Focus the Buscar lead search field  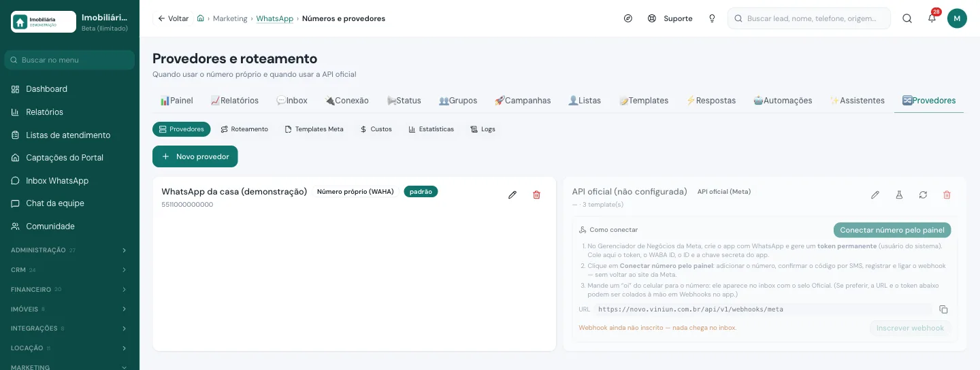pos(809,18)
